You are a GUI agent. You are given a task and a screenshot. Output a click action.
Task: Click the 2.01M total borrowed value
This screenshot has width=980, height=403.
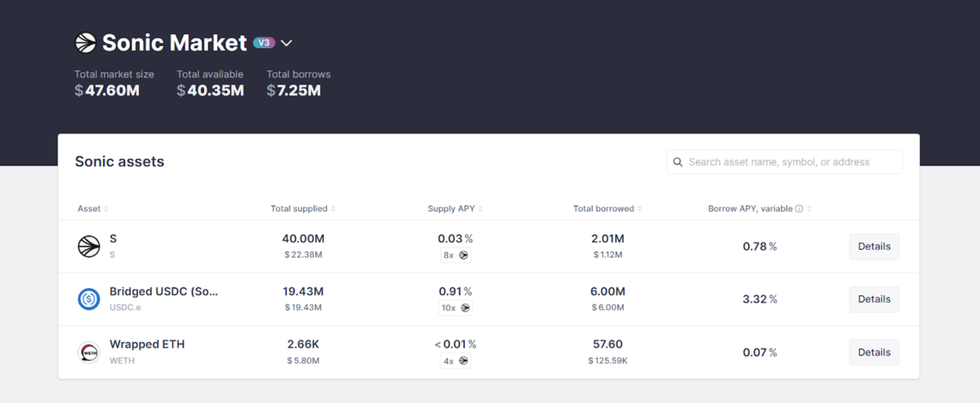(608, 239)
